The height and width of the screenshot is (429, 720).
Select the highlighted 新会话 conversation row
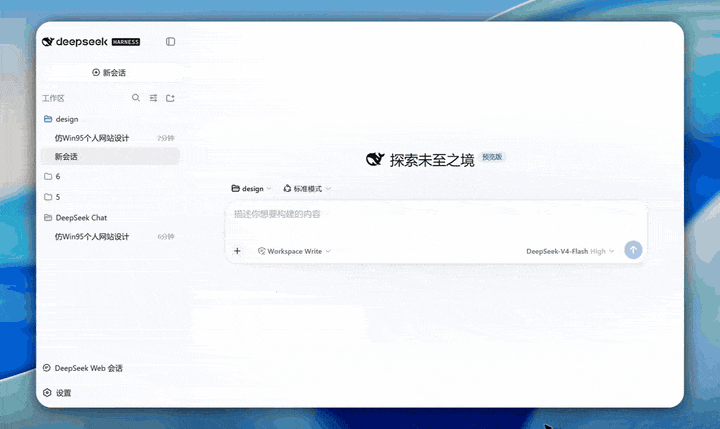point(110,157)
